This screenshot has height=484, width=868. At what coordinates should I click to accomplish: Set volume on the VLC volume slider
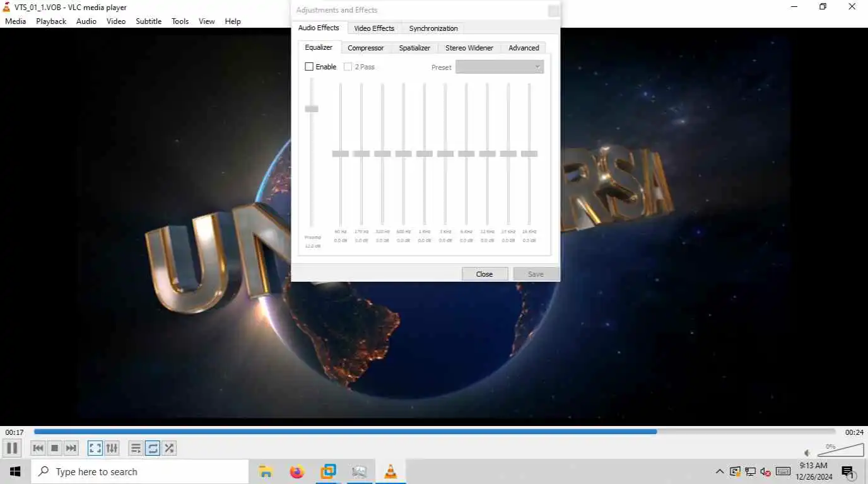click(x=840, y=449)
